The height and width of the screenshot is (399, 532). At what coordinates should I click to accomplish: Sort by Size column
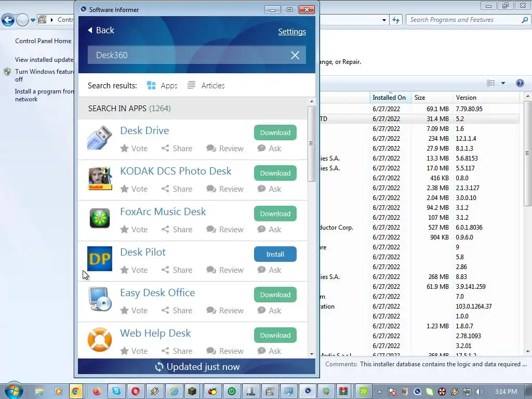(x=432, y=97)
